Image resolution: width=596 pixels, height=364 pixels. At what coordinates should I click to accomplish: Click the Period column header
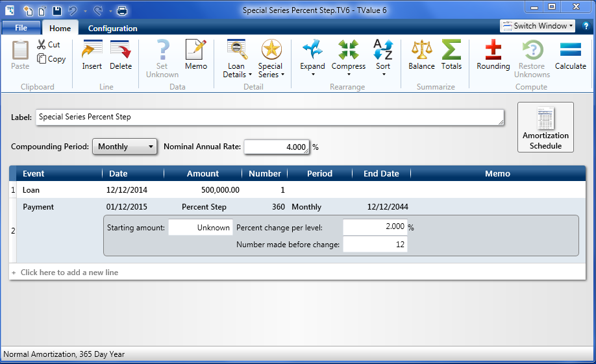319,174
